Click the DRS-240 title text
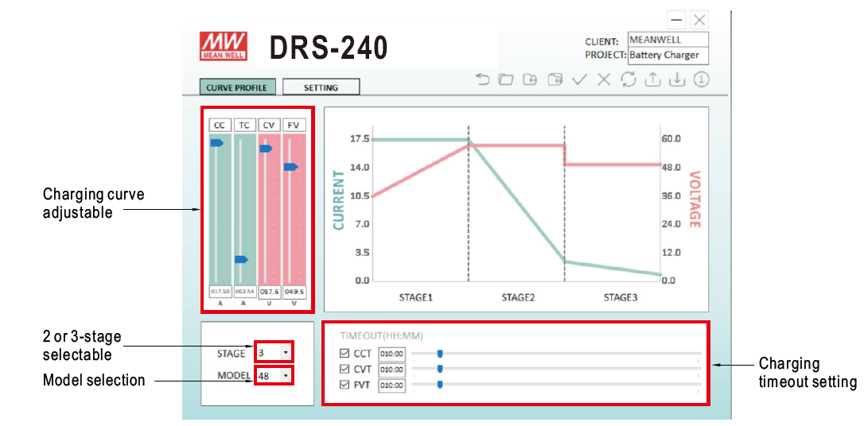The image size is (868, 426). (x=329, y=48)
